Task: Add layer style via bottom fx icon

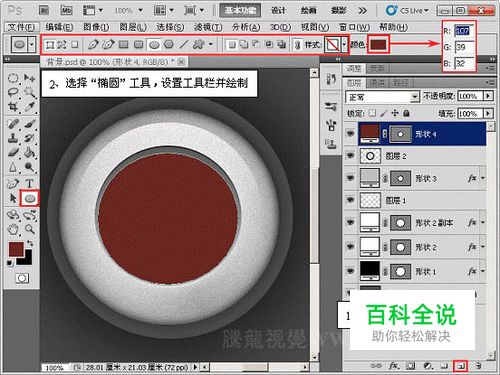Action: tap(394, 366)
